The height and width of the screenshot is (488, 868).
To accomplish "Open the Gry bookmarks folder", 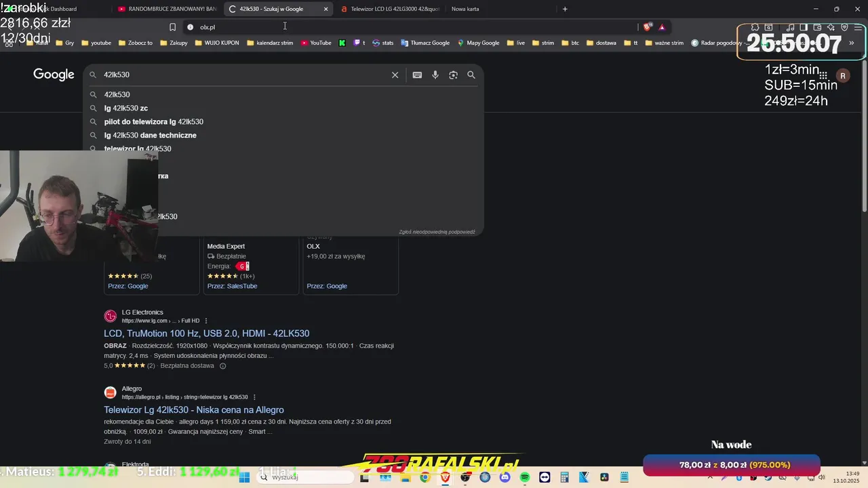I will 65,43.
